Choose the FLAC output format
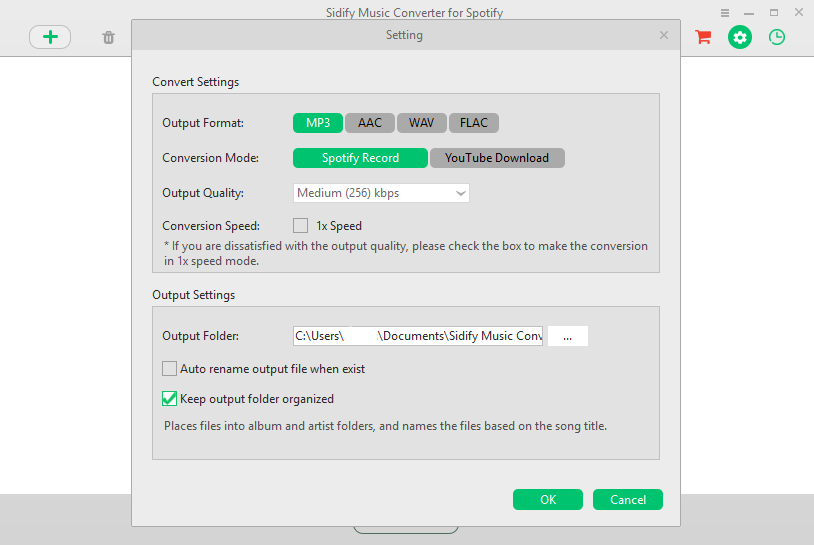This screenshot has width=814, height=545. coord(473,123)
